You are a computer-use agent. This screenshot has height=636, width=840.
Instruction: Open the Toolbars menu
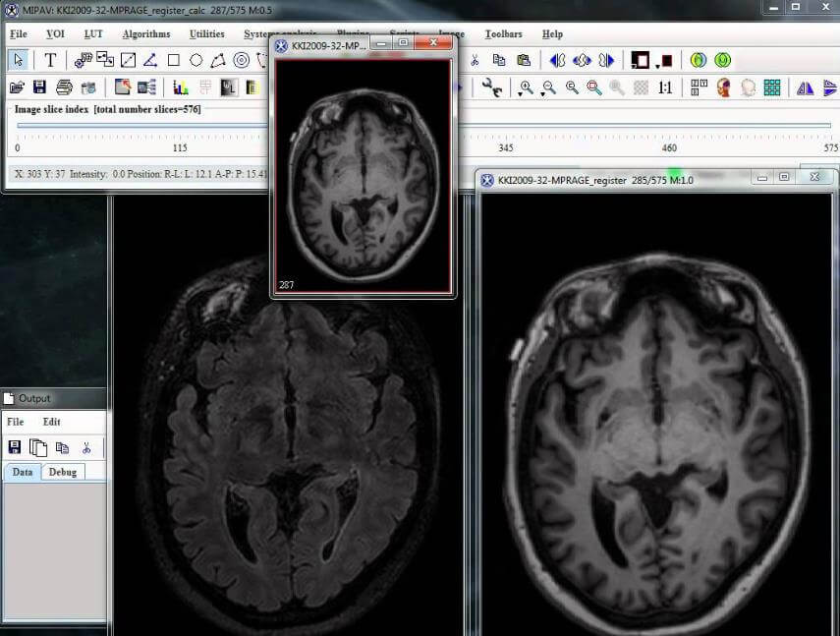click(504, 34)
